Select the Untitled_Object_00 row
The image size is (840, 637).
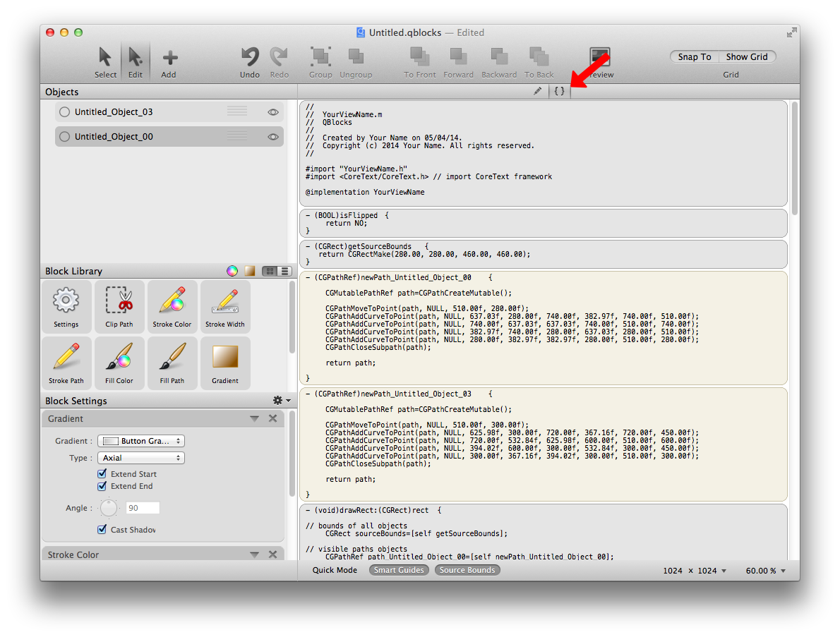pos(169,137)
